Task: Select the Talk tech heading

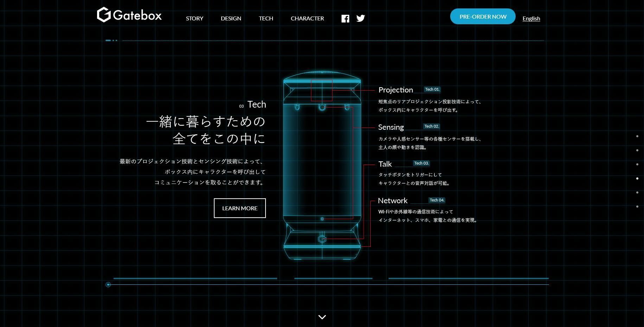Action: click(x=385, y=164)
